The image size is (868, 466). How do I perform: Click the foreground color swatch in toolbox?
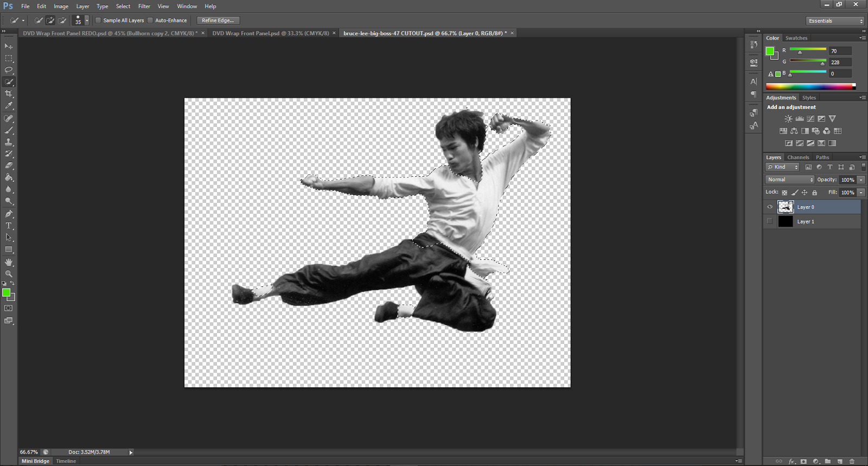click(x=7, y=293)
